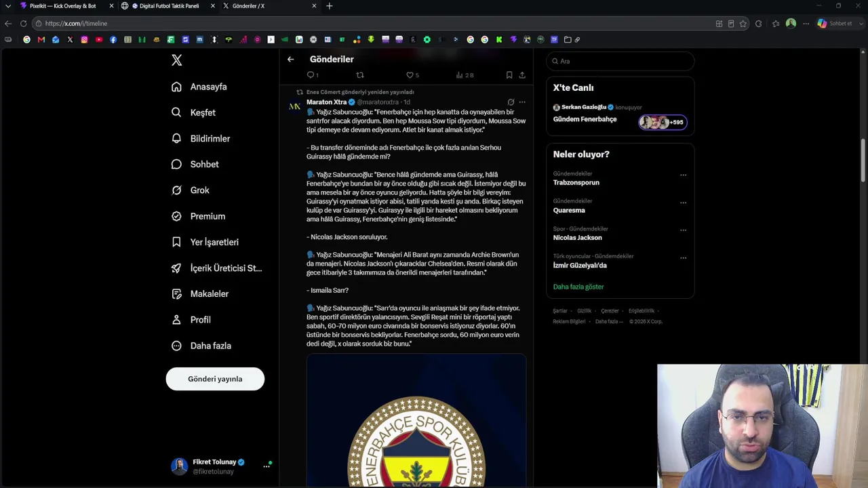This screenshot has width=868, height=488.
Task: Click the Maraton Xtra avatar
Action: 294,106
